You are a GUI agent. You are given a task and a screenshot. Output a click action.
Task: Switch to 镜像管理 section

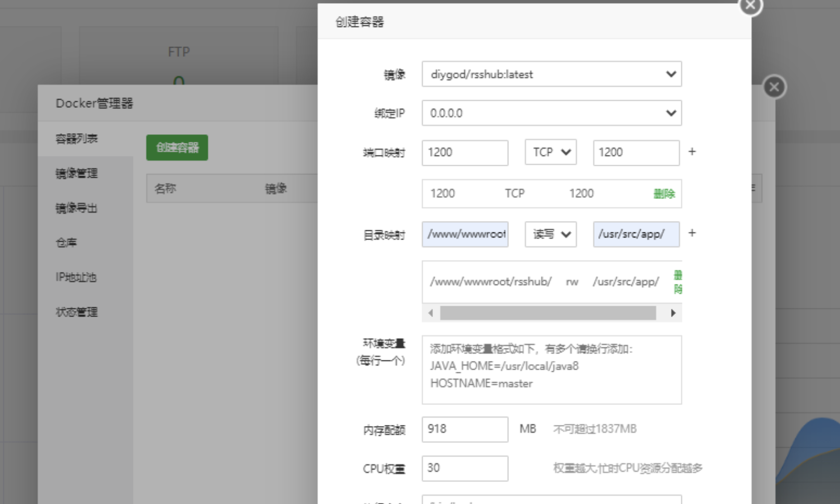pos(76,174)
